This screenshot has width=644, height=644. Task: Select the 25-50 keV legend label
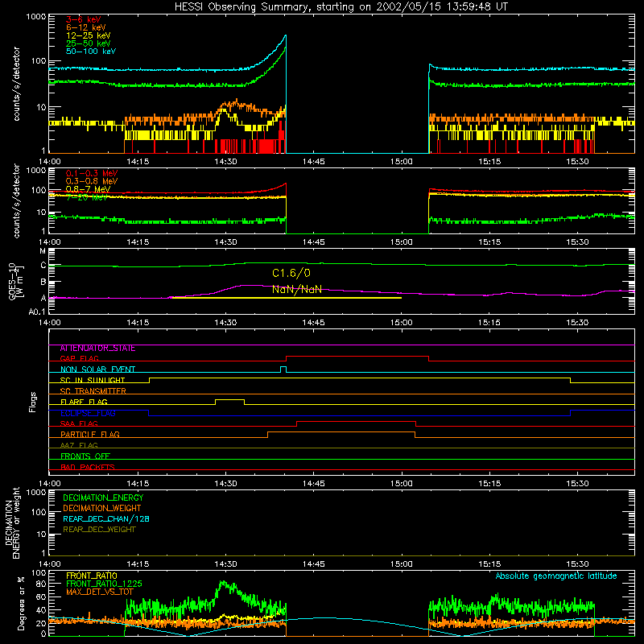(x=89, y=43)
